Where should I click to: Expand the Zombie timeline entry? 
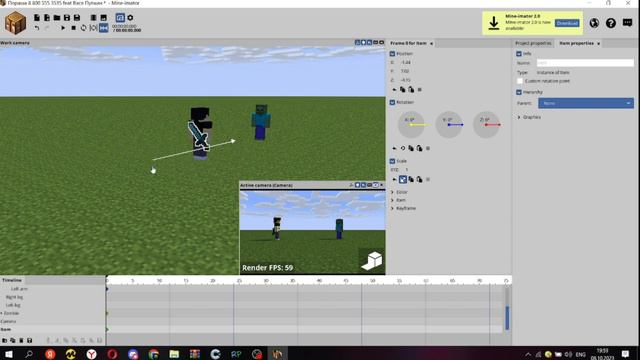(x=2, y=313)
